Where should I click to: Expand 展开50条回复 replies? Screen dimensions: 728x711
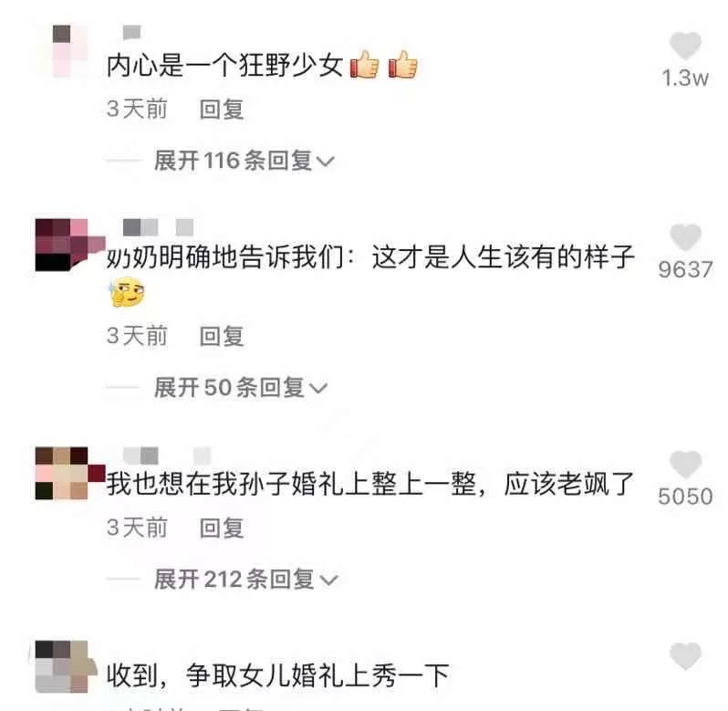tap(241, 387)
